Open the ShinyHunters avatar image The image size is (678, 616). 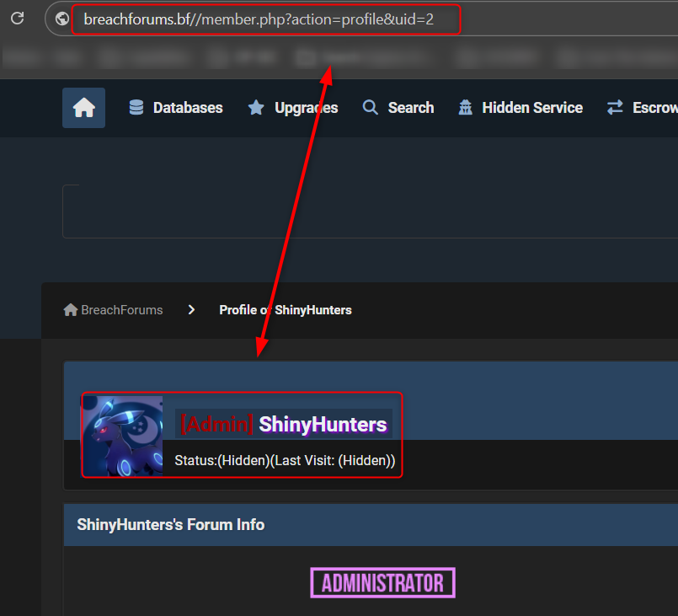[123, 436]
